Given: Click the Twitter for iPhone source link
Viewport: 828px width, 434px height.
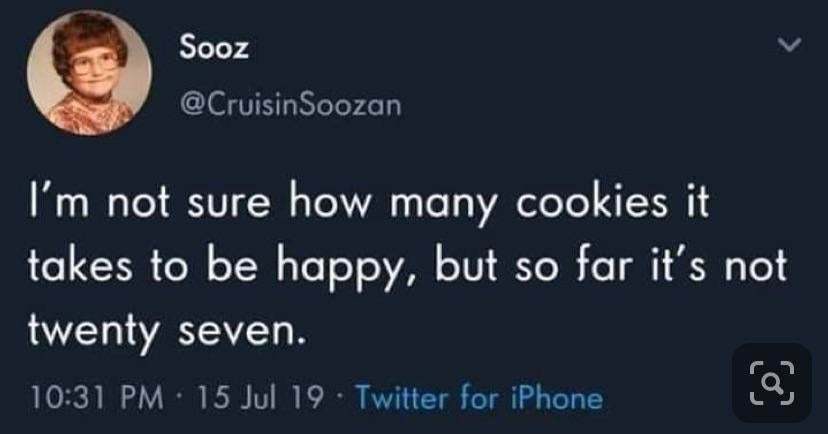Looking at the screenshot, I should coord(479,399).
